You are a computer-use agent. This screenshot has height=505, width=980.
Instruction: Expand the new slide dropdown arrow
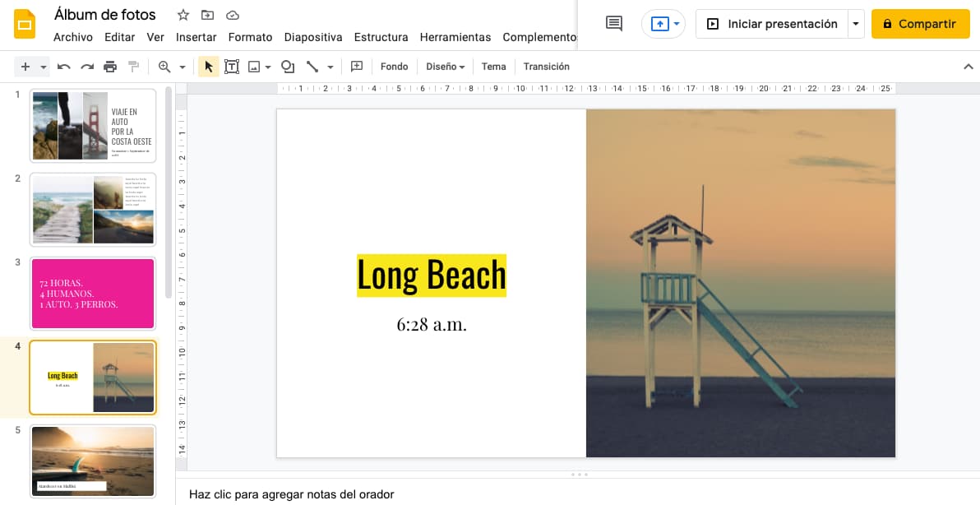point(42,66)
